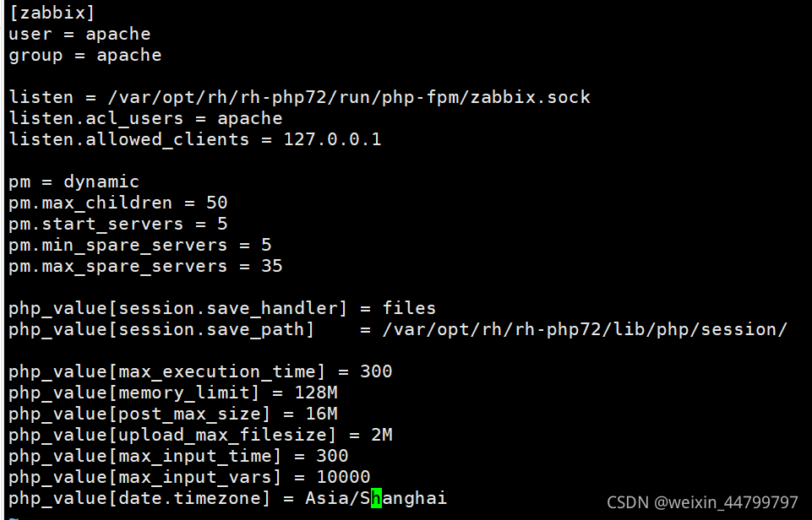
Task: Click the pm.max_spare_servers value 35
Action: pos(272,266)
